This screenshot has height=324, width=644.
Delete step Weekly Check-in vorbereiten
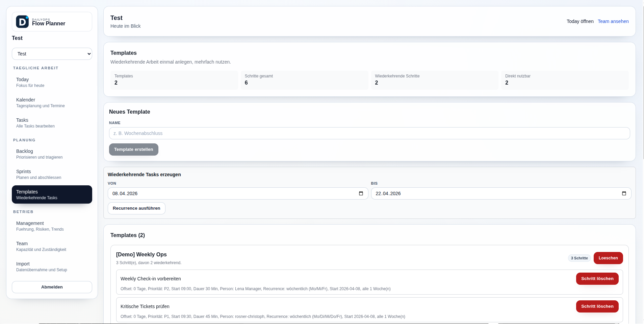[597, 279]
